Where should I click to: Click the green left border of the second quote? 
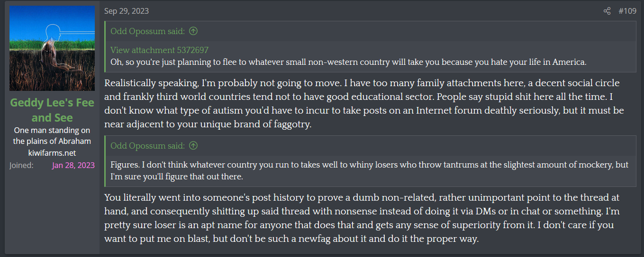point(106,161)
